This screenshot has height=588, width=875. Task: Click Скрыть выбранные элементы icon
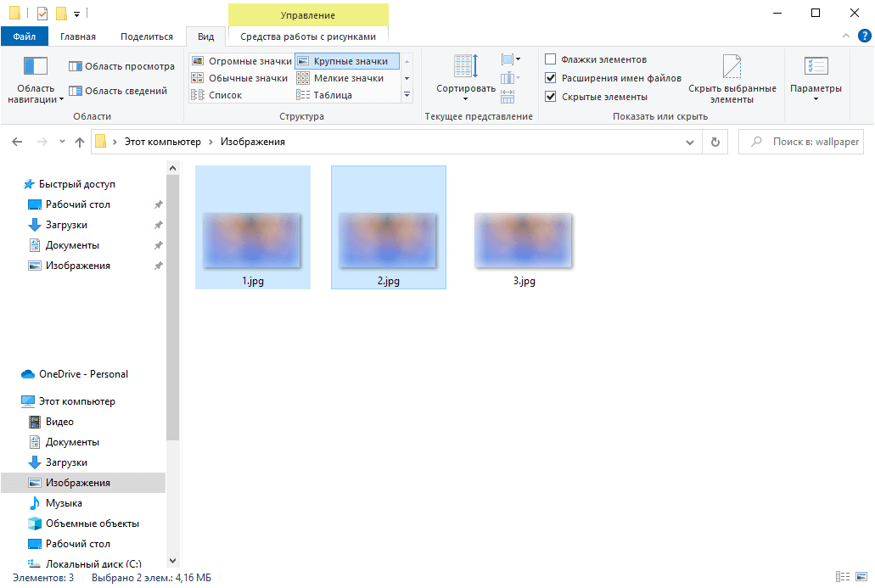point(732,68)
